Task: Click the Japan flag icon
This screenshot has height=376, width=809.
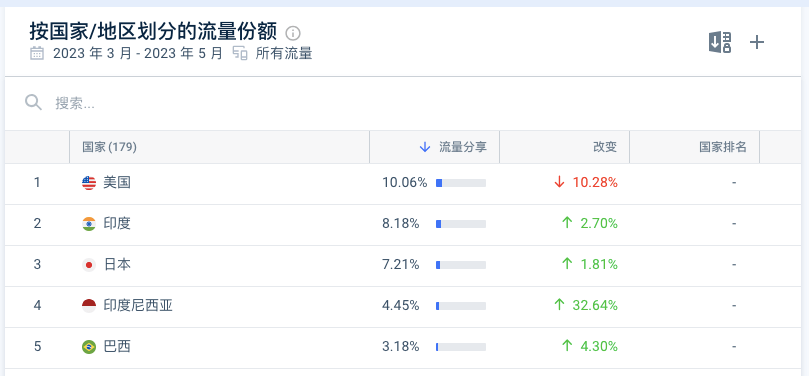Action: 89,265
